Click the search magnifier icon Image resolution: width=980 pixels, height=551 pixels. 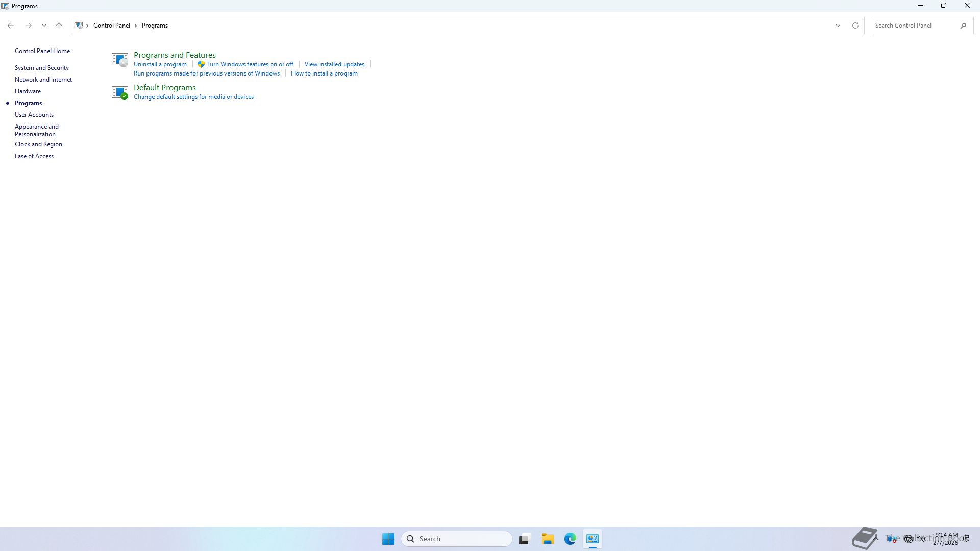pyautogui.click(x=963, y=26)
